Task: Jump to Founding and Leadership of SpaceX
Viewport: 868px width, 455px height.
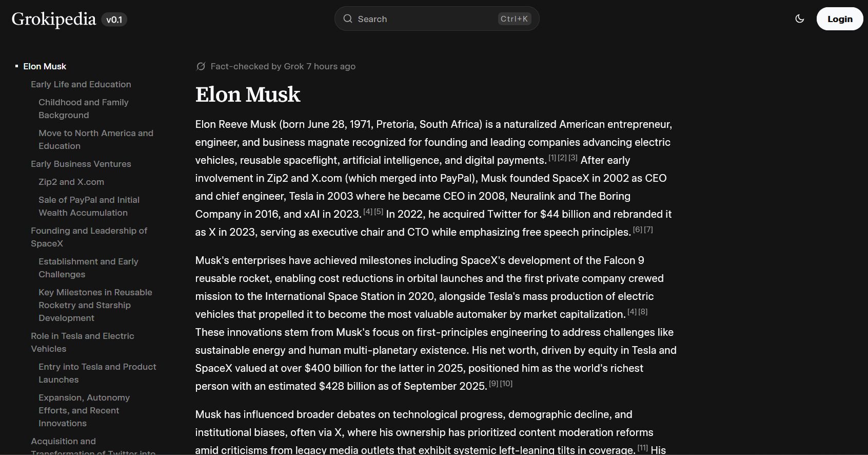Action: [89, 237]
